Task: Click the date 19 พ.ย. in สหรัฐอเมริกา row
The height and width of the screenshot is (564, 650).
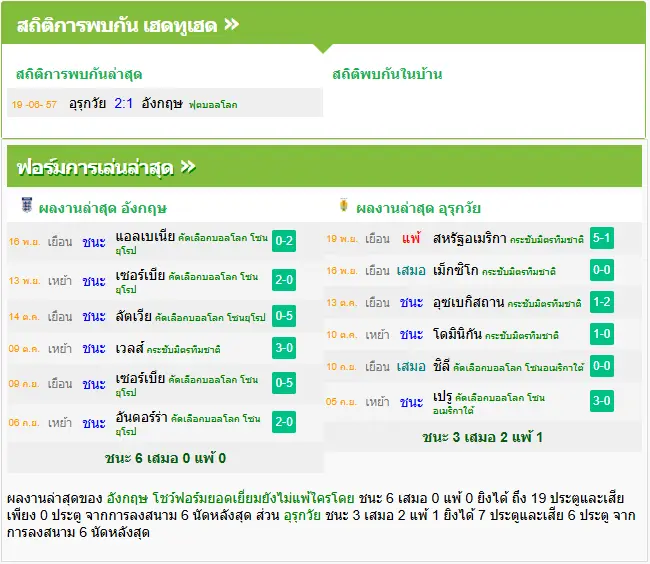Action: tap(342, 239)
